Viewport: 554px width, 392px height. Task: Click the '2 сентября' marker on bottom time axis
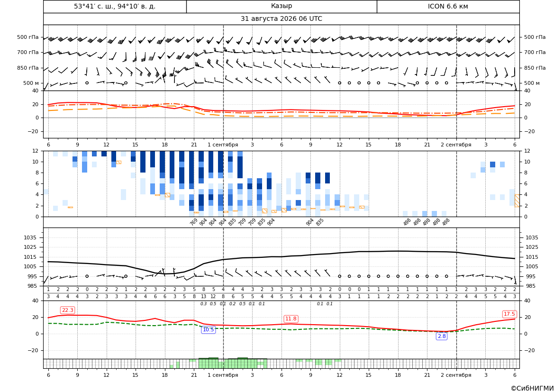pos(456,375)
